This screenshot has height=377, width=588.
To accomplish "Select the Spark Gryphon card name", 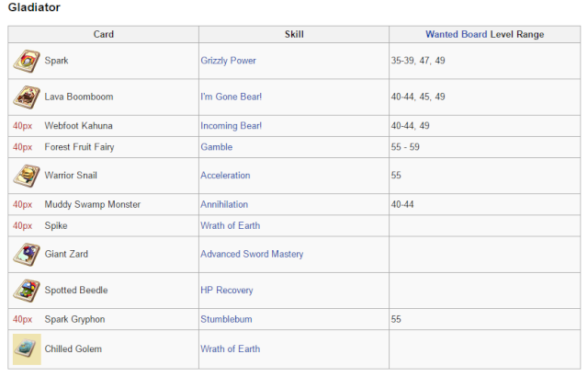I will (74, 319).
